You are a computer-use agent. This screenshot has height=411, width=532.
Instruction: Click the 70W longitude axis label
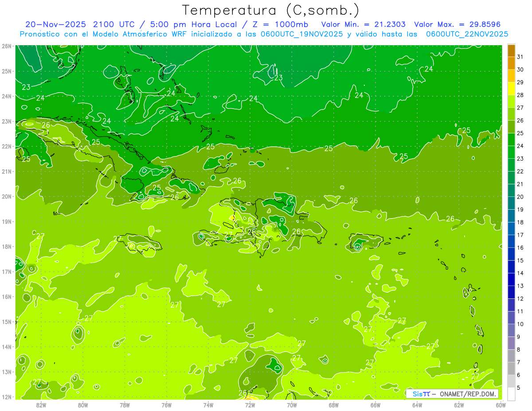[292, 405]
